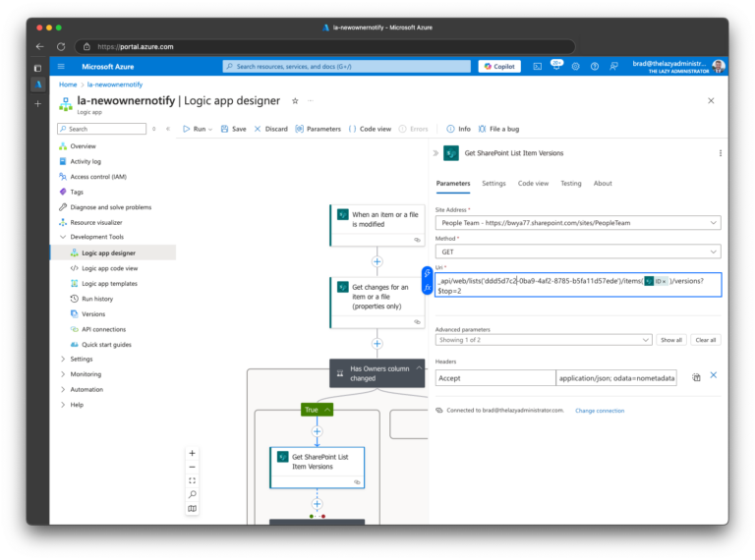Click the Clear all button
The width and height of the screenshot is (755, 560).
click(x=706, y=340)
